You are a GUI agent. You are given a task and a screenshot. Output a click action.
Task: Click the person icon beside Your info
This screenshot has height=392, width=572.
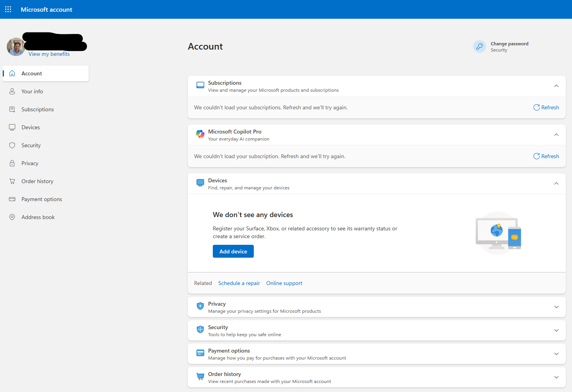point(12,91)
